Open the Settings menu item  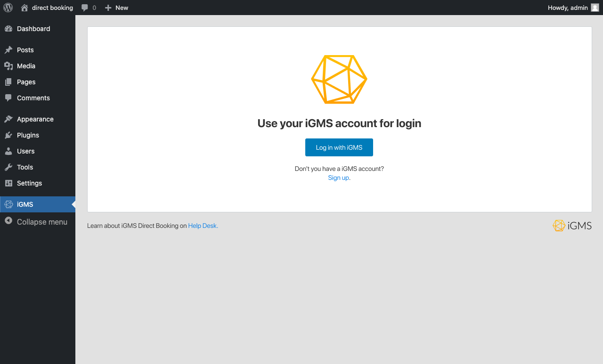click(38, 183)
